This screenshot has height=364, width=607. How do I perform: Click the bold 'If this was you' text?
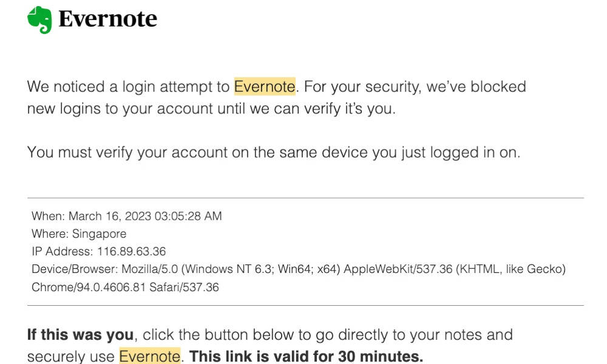[80, 335]
